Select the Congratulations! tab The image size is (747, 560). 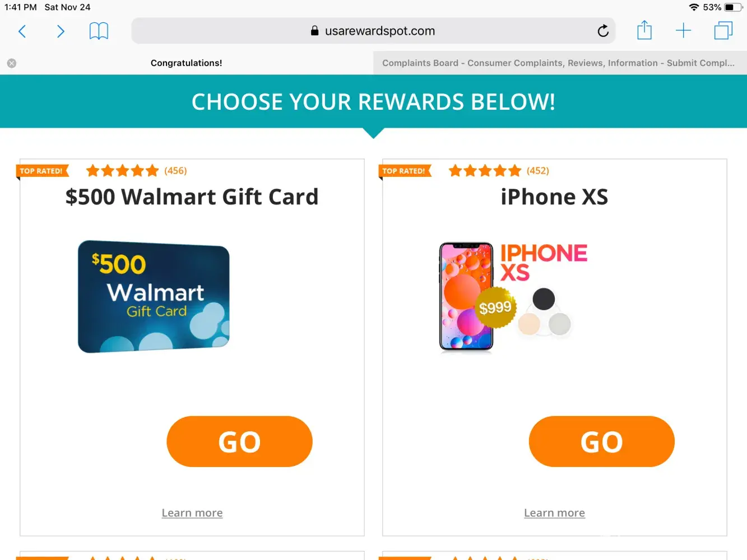click(187, 63)
